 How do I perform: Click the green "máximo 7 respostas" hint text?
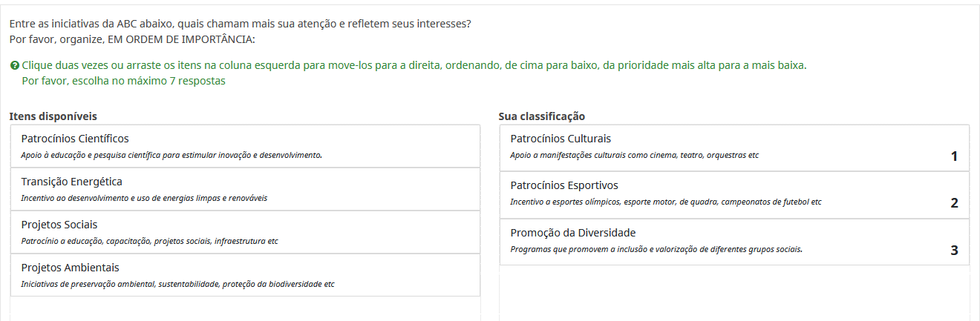point(123,81)
